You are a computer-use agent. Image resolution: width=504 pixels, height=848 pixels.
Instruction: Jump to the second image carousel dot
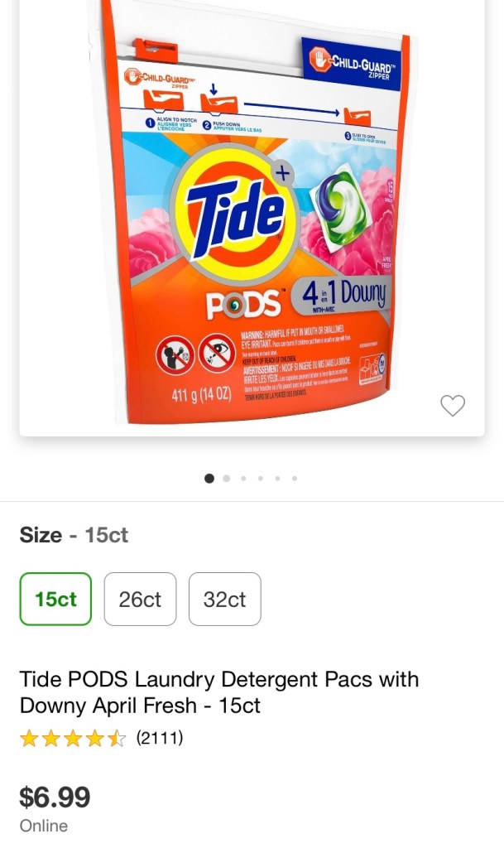click(227, 478)
